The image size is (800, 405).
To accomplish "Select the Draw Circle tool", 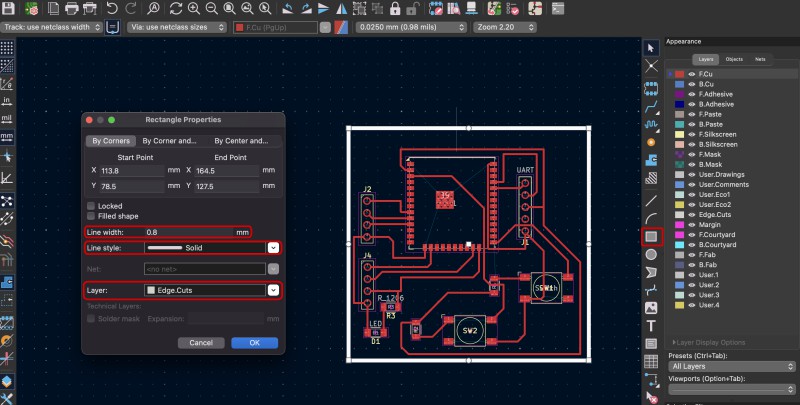I will (x=651, y=254).
